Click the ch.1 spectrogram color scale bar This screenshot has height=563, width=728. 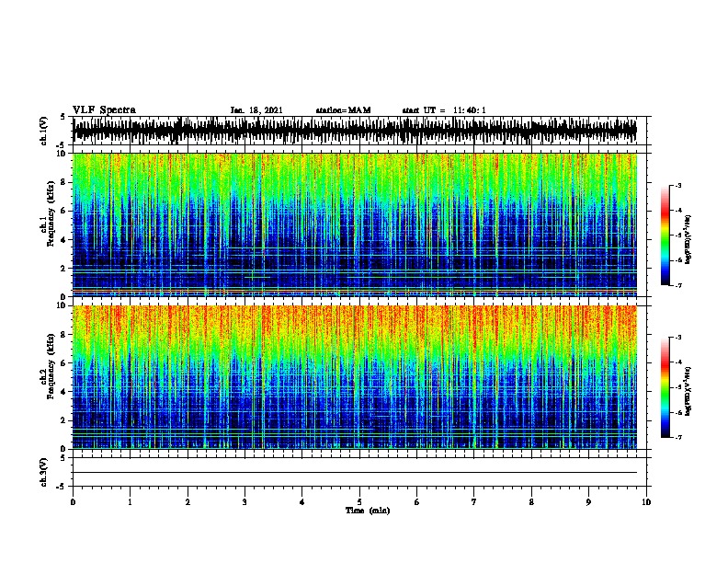point(665,236)
